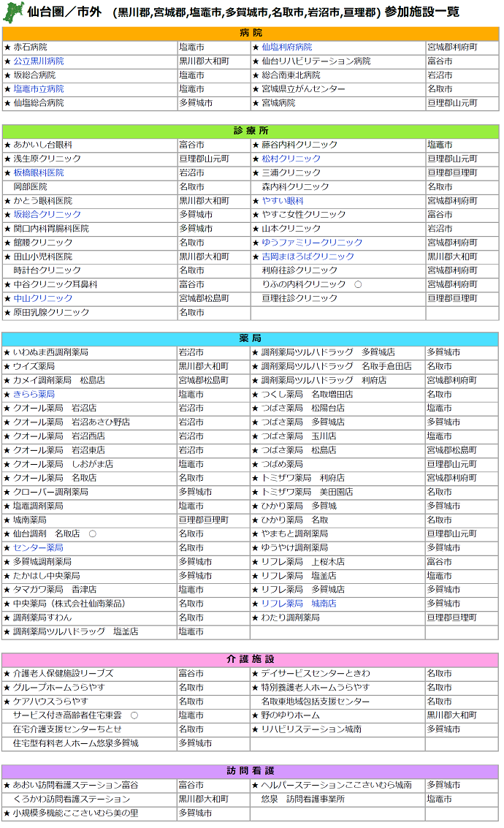Click the text クオール薬局 しおがま店
Viewport: 504px width, 828px height.
tap(64, 464)
